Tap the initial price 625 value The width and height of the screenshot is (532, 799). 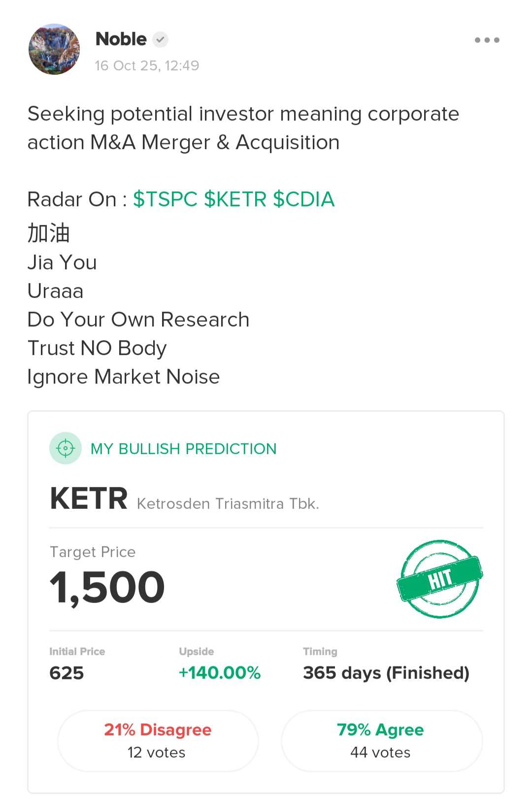pos(67,673)
